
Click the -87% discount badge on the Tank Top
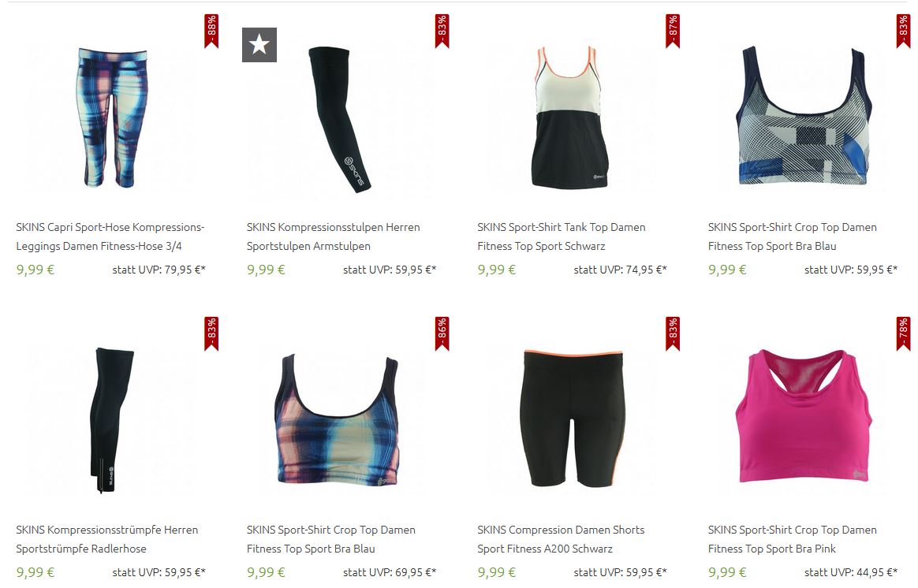pos(673,31)
